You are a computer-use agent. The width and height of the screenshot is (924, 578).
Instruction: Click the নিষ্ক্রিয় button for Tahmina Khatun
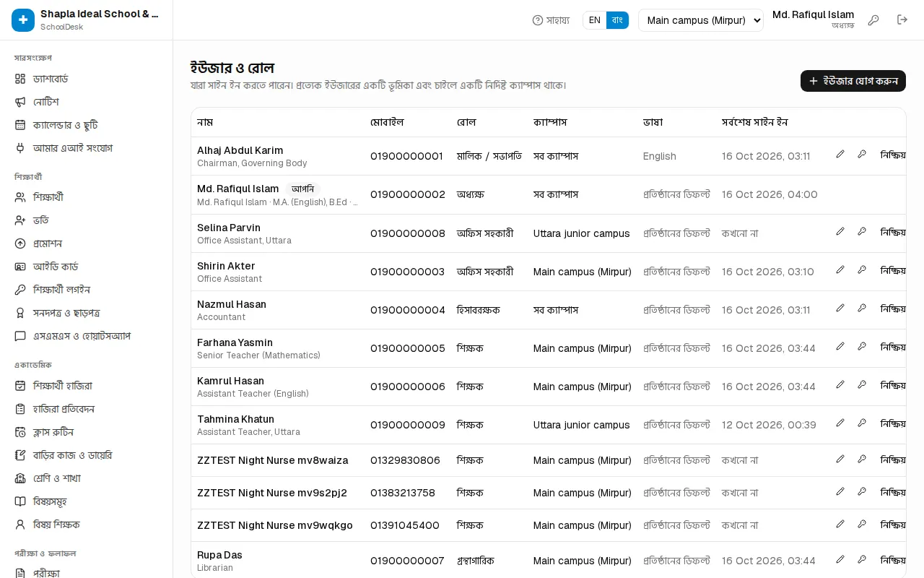893,423
